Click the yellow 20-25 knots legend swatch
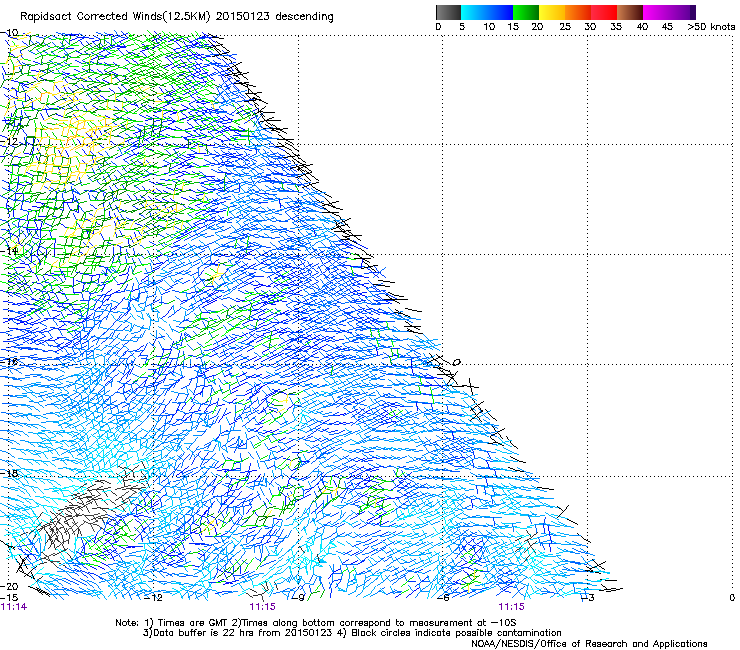 [552, 12]
